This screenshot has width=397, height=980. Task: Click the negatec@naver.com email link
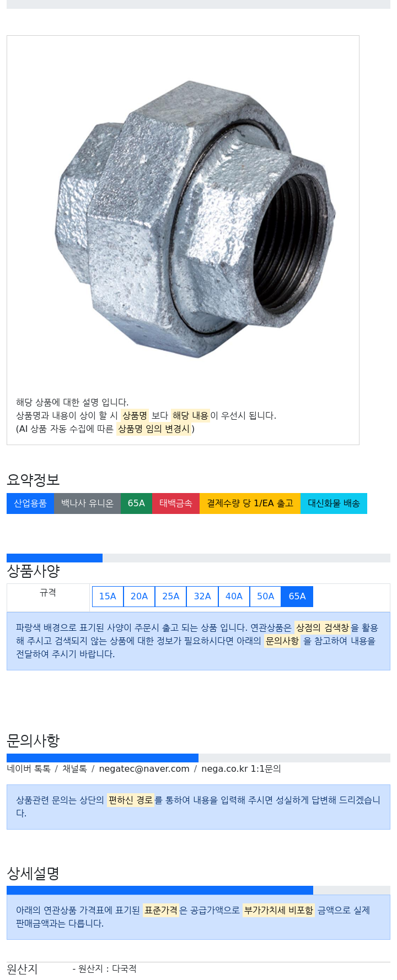tap(144, 768)
